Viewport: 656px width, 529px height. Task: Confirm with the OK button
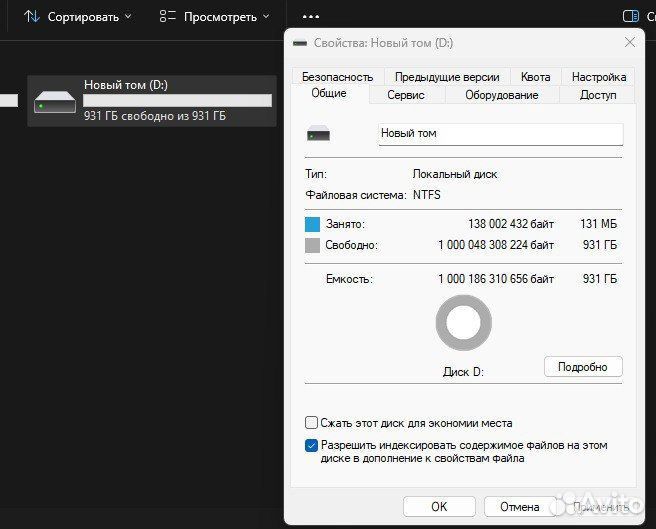coord(439,506)
